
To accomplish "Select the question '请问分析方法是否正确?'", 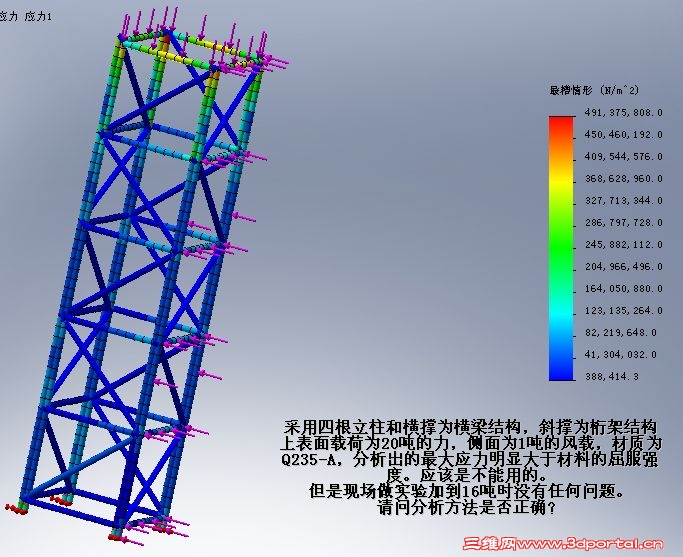I will [467, 507].
